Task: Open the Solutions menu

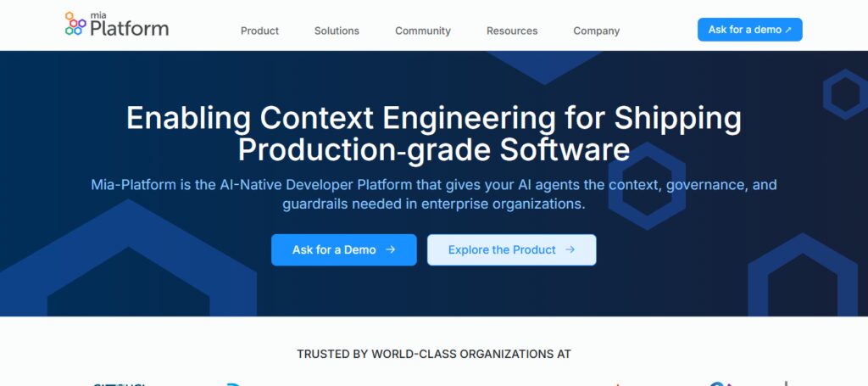Action: [x=337, y=31]
